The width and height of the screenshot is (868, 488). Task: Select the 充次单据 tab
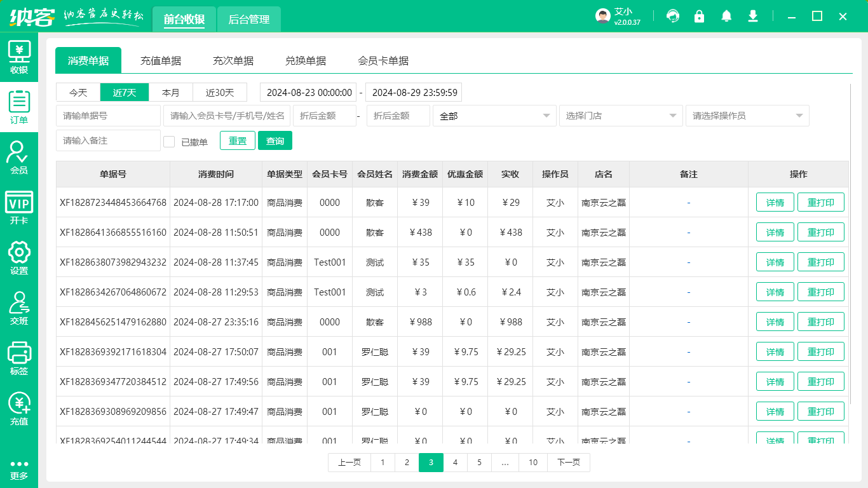233,61
